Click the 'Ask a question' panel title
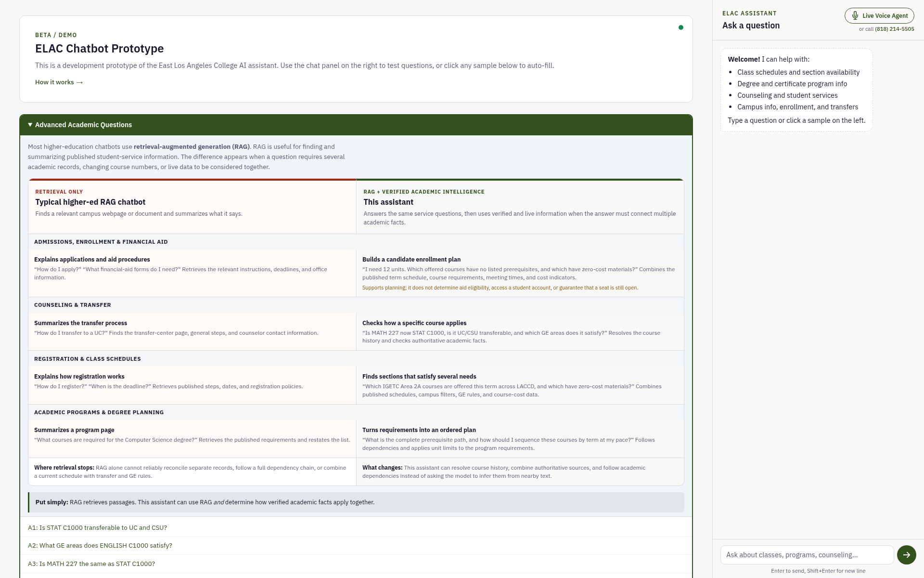 click(751, 26)
